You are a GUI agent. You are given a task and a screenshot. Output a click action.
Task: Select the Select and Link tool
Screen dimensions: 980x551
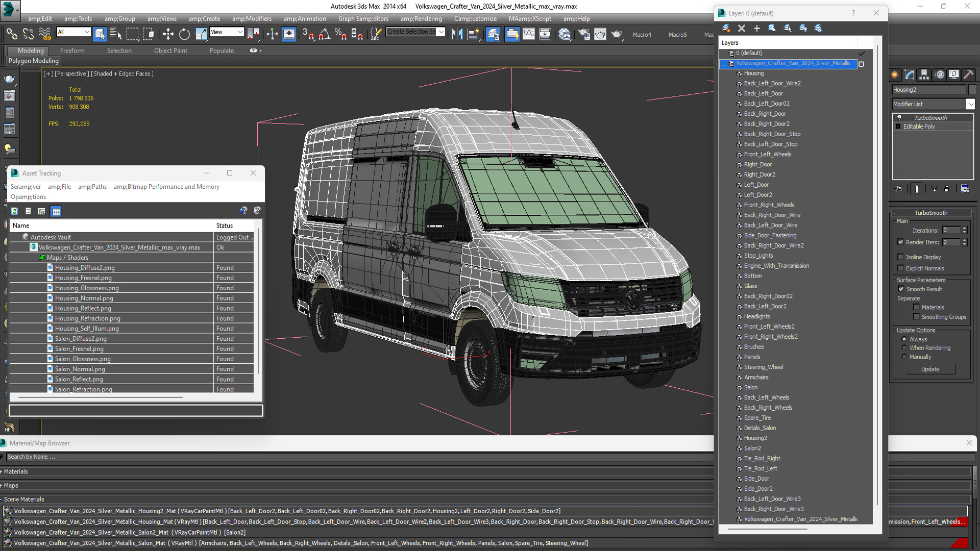(12, 34)
